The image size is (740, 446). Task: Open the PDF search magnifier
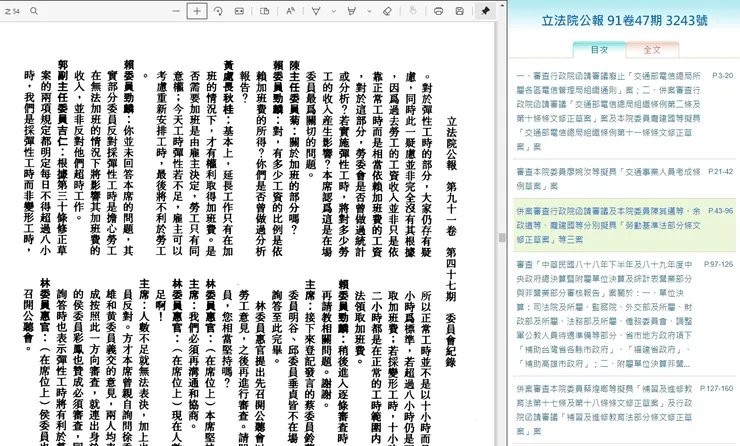tap(34, 11)
